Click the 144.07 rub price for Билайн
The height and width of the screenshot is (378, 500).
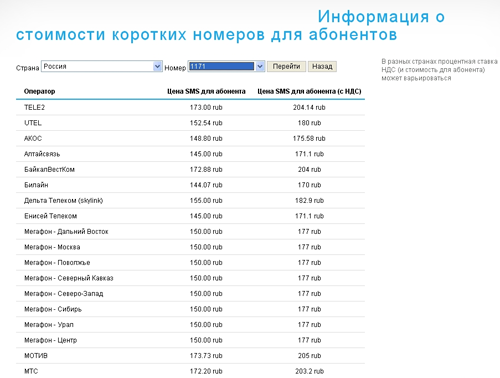(206, 185)
